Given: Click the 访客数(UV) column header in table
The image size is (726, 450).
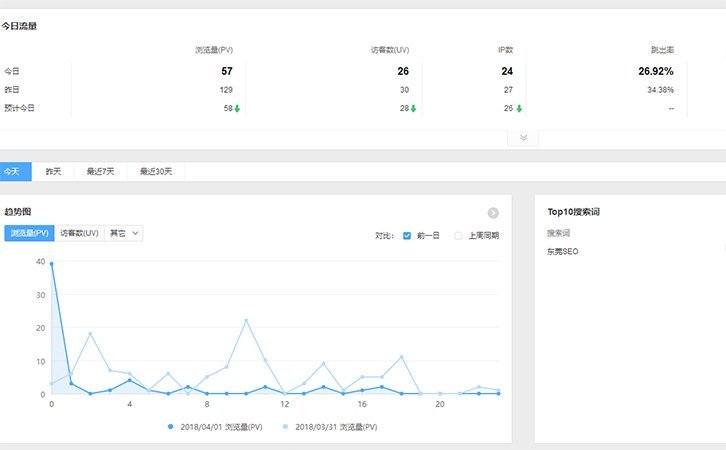Looking at the screenshot, I should [x=389, y=49].
